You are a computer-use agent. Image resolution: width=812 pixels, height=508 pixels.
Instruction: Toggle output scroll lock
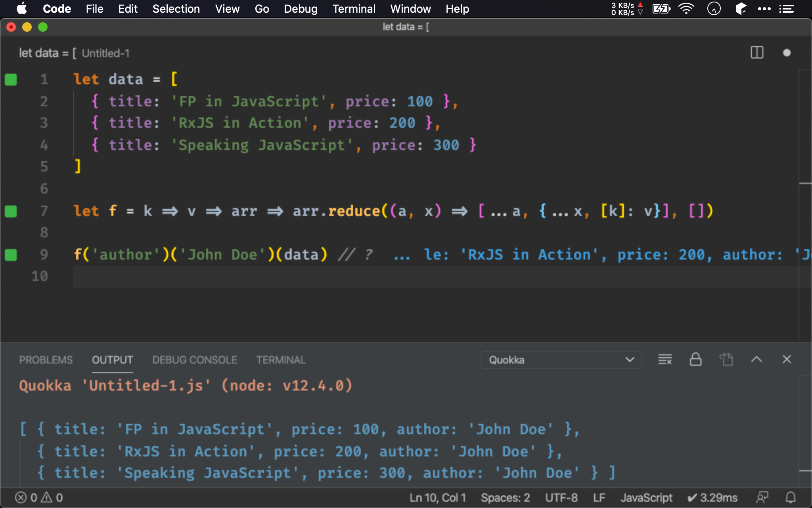tap(695, 360)
